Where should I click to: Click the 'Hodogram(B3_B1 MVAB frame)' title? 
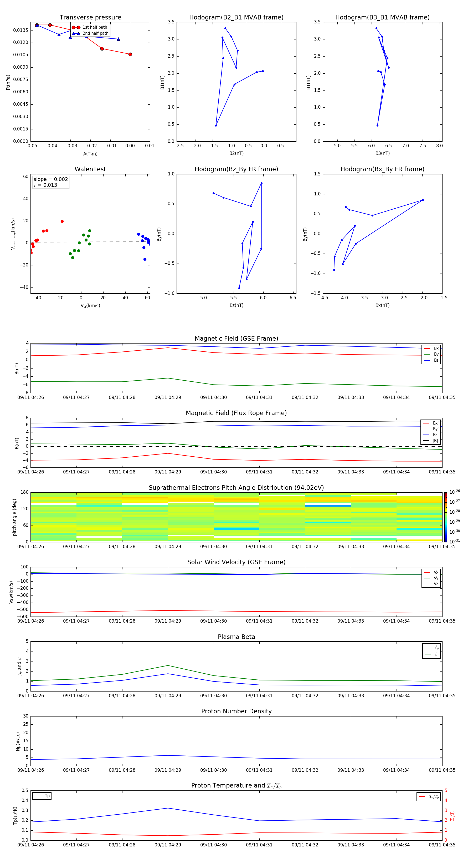click(x=382, y=17)
